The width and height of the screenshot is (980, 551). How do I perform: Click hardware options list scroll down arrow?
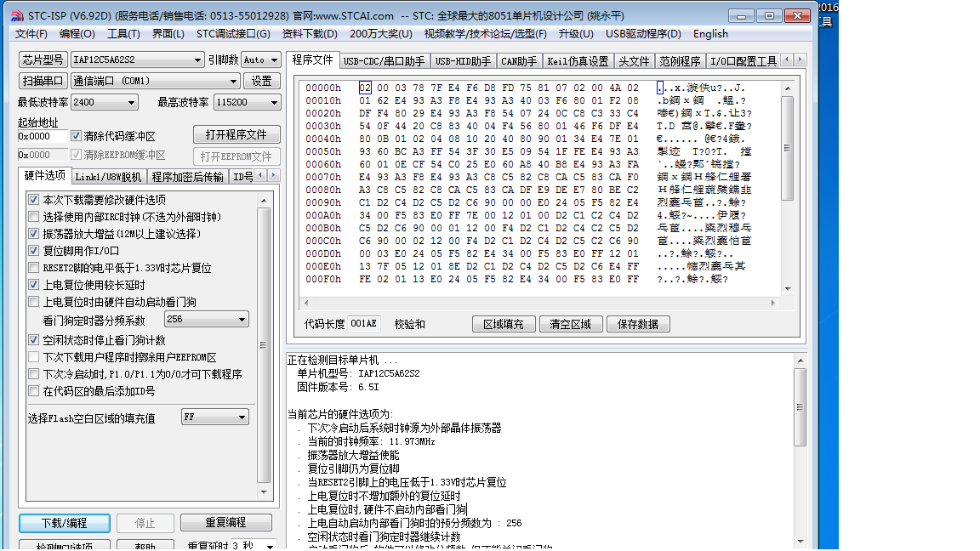264,492
